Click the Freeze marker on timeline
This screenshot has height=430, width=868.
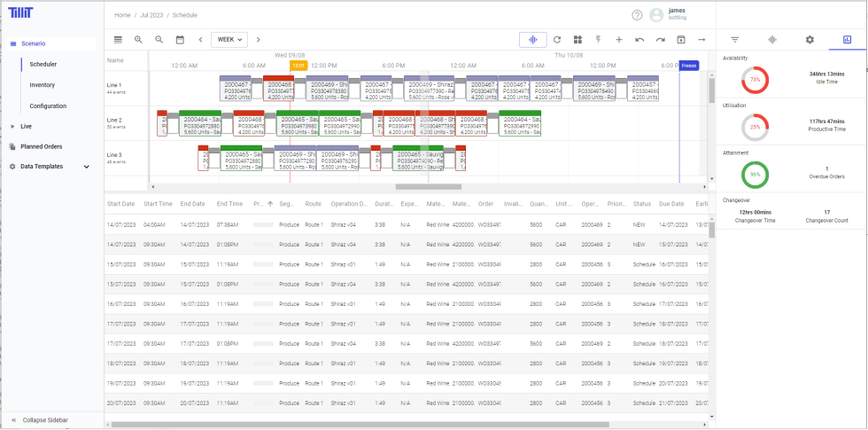click(x=688, y=66)
